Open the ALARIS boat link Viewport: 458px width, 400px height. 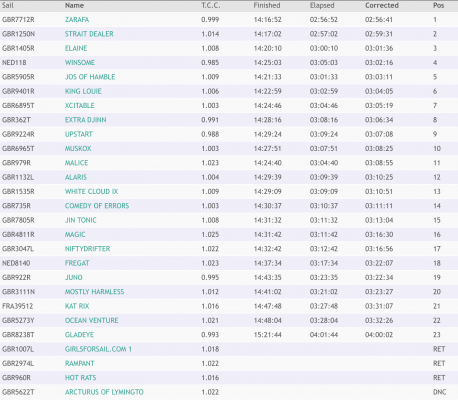pyautogui.click(x=76, y=177)
